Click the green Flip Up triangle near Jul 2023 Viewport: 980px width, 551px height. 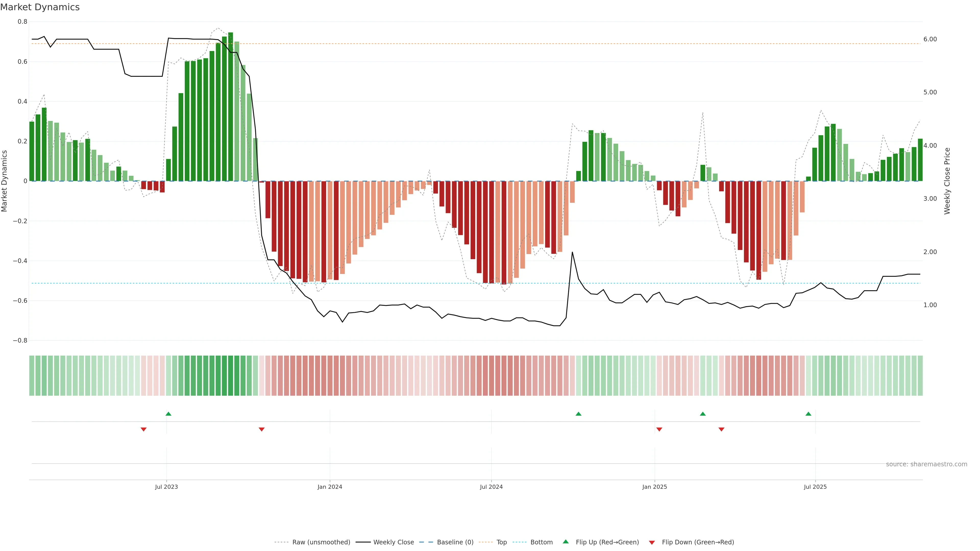tap(168, 414)
